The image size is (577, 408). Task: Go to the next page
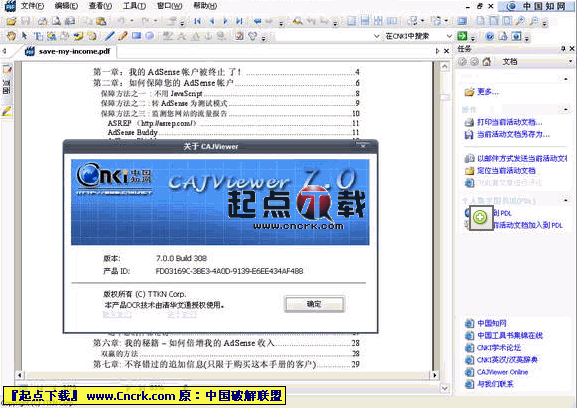(x=225, y=21)
